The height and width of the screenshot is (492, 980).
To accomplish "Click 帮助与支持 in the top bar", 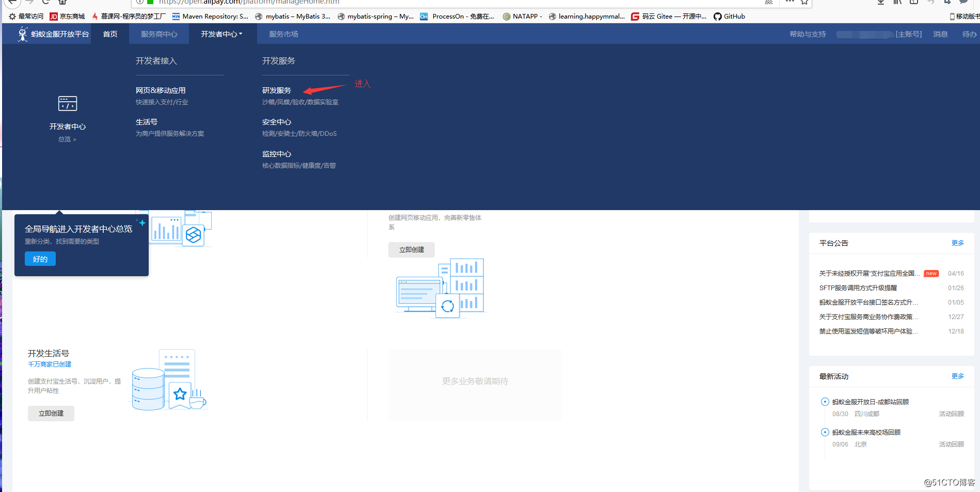I will coord(808,34).
